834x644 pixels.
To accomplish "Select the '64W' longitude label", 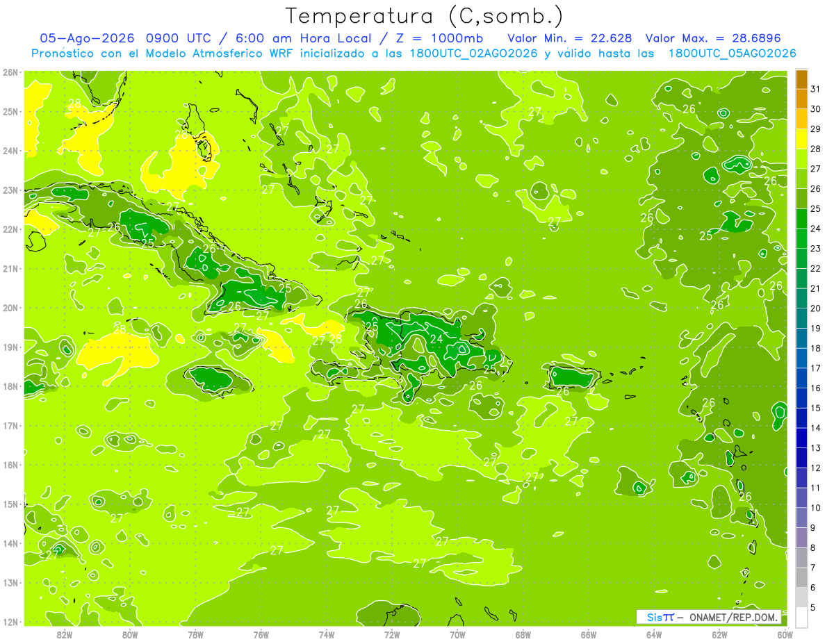I will click(654, 634).
